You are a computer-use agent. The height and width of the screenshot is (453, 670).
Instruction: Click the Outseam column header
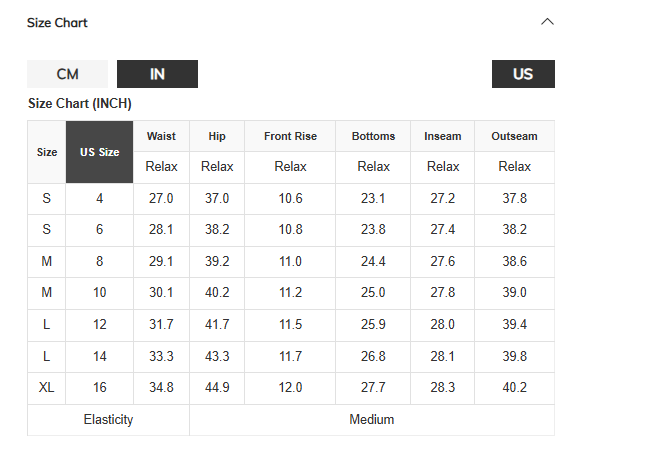514,136
